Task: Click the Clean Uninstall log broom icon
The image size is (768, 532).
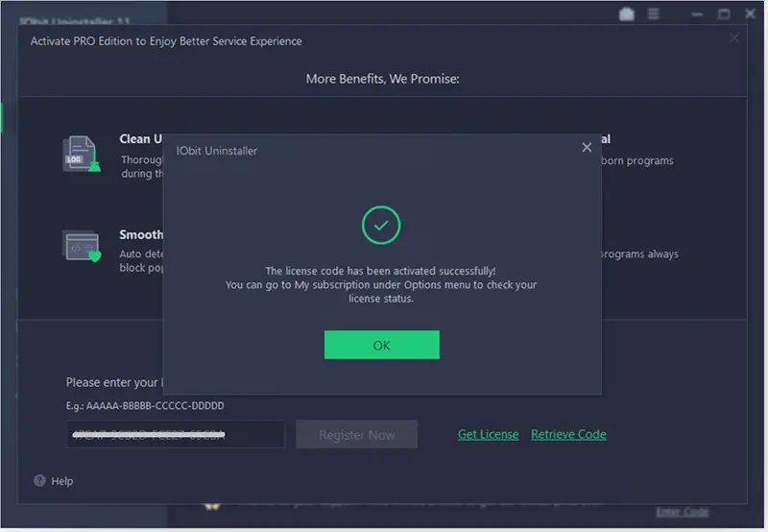Action: tap(82, 154)
